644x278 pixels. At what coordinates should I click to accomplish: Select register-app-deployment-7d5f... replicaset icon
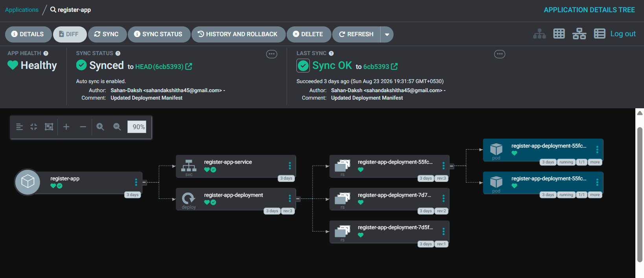point(342,231)
